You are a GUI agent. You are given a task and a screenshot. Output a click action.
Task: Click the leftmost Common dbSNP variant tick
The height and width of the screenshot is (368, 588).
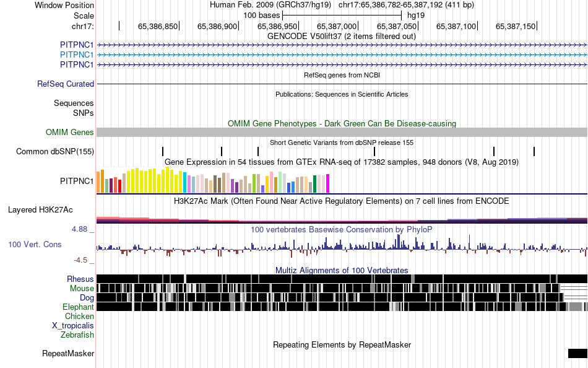(163, 151)
